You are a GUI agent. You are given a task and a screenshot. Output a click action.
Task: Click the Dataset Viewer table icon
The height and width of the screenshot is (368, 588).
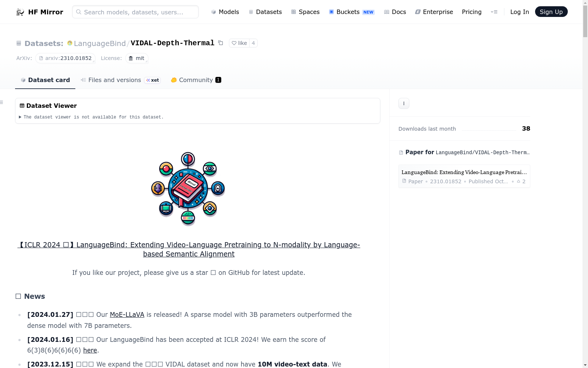click(22, 106)
